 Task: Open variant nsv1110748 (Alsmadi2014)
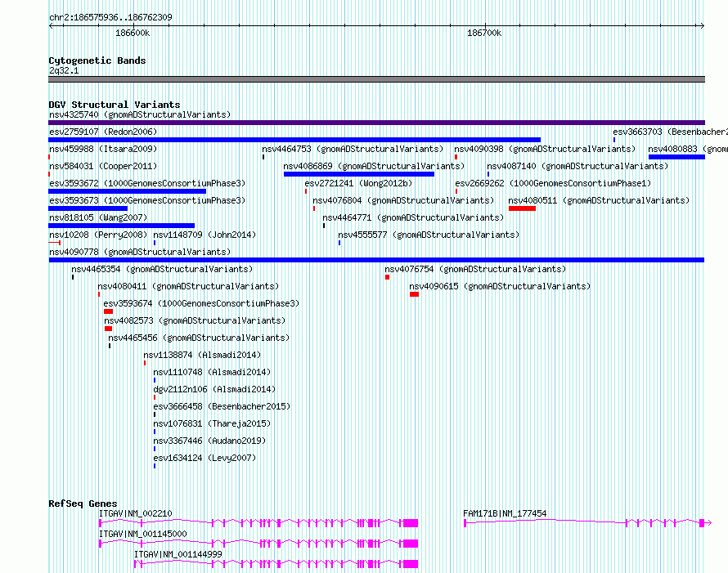pos(212,372)
